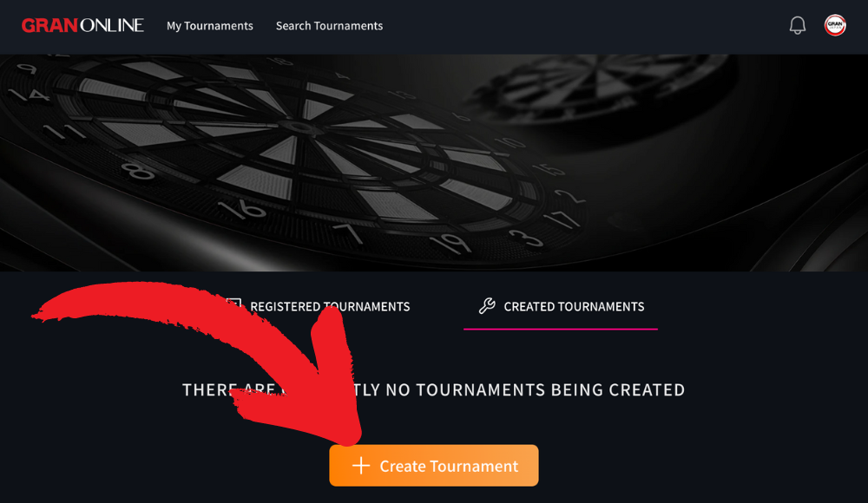Click the no tournaments being created message
This screenshot has height=503, width=868.
pyautogui.click(x=434, y=389)
